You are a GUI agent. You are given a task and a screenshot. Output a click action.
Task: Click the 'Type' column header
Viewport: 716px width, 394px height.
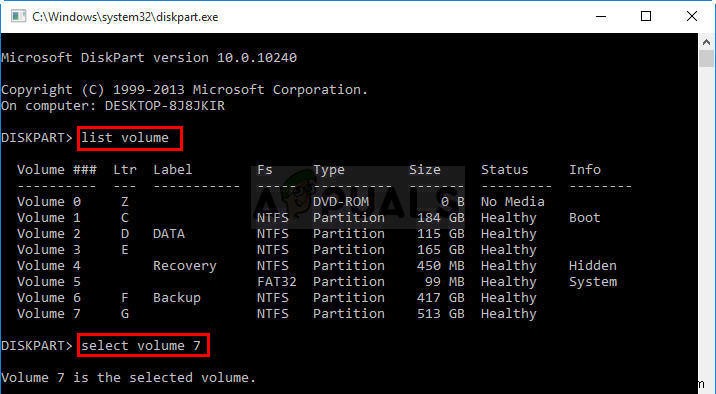329,170
